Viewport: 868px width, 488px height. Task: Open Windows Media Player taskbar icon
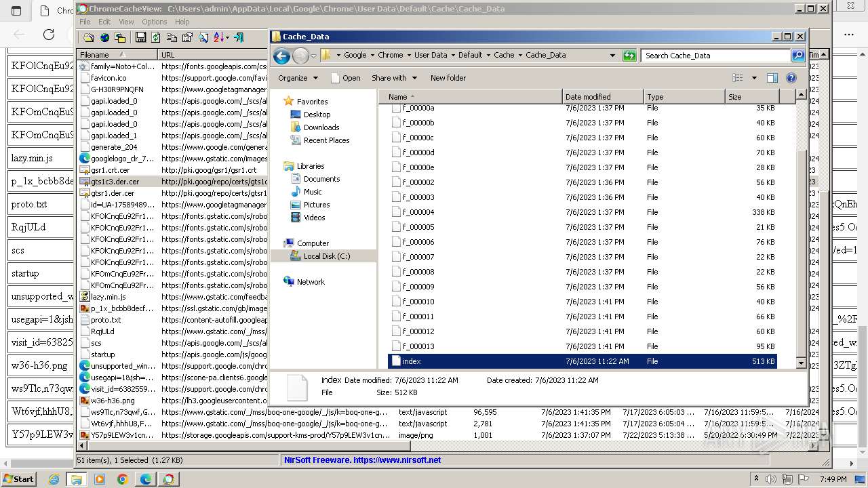100,479
